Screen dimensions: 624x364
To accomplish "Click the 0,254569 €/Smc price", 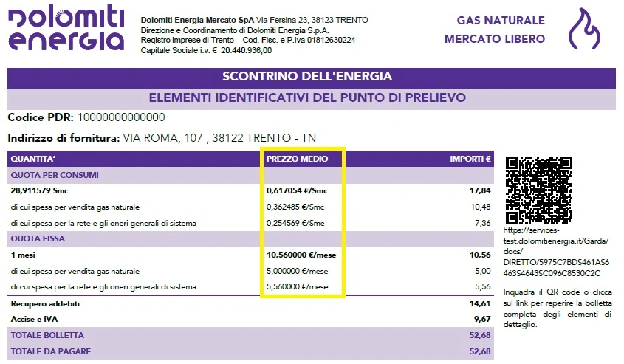I will pos(295,224).
